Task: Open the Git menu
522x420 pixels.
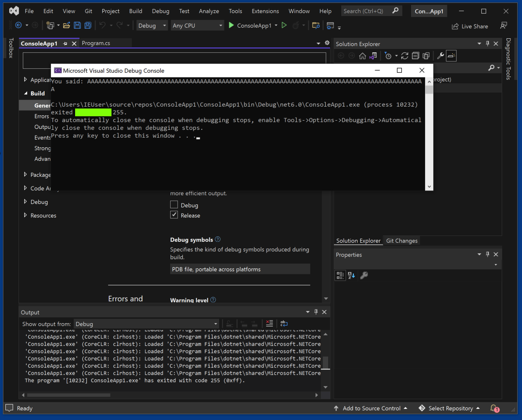Action: [x=88, y=11]
